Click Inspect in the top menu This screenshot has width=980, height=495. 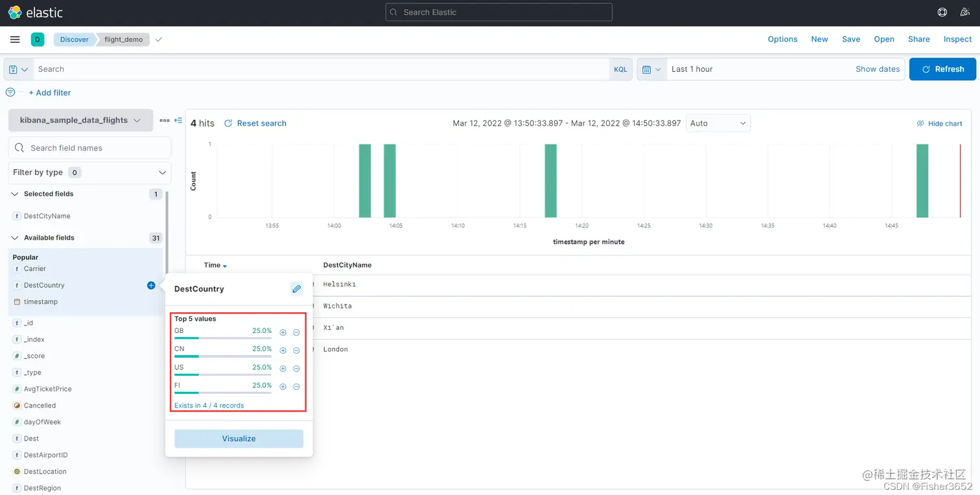(957, 40)
